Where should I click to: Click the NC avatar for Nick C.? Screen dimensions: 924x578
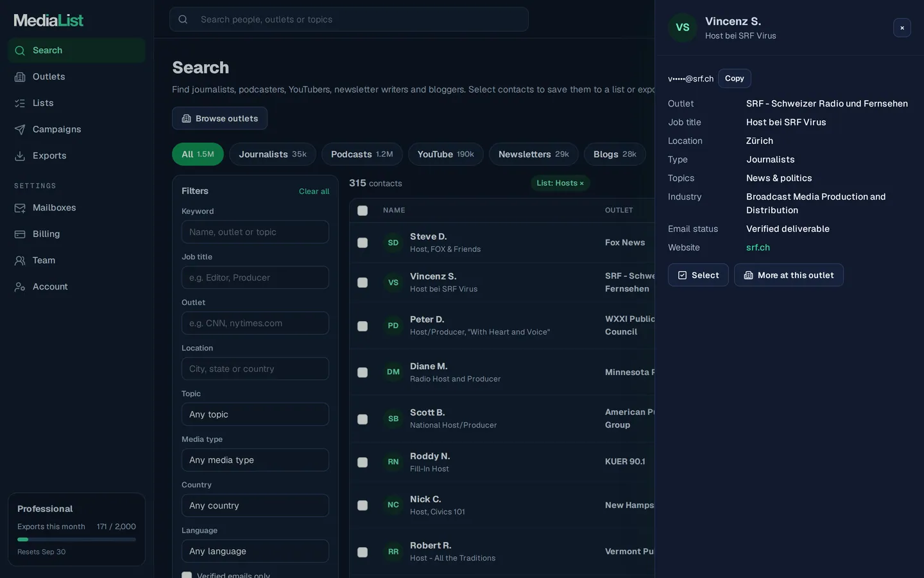(x=393, y=505)
